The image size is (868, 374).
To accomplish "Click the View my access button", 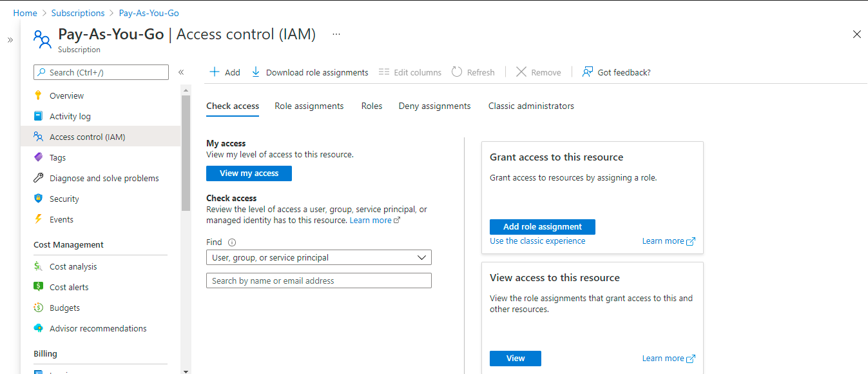I will point(249,173).
